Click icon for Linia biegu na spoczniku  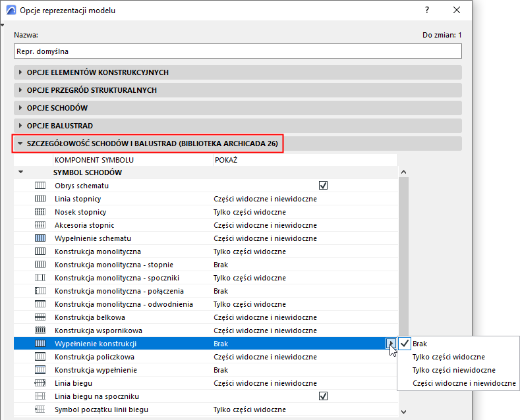(x=40, y=396)
